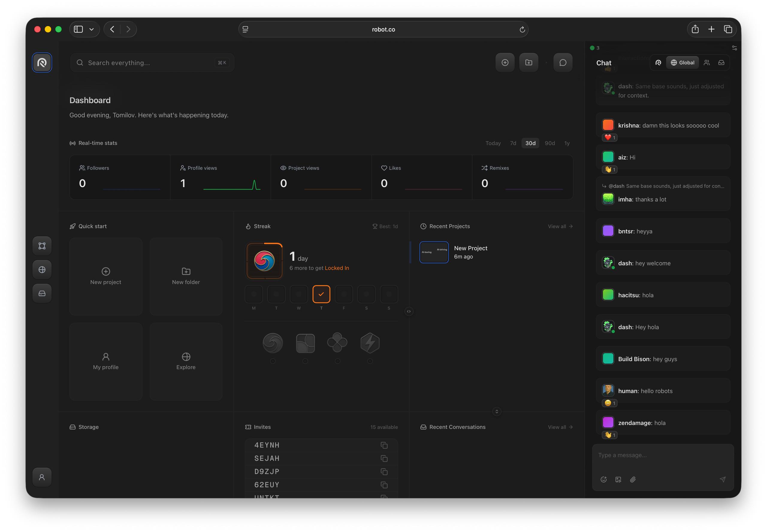Copy invite code SEJAH
The height and width of the screenshot is (532, 767).
[384, 459]
